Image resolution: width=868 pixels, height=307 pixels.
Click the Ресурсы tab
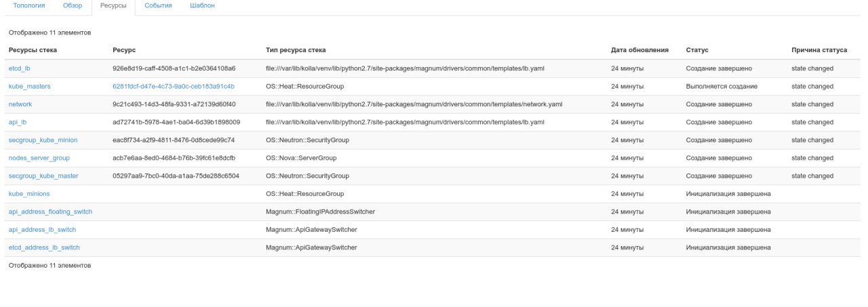[x=113, y=5]
